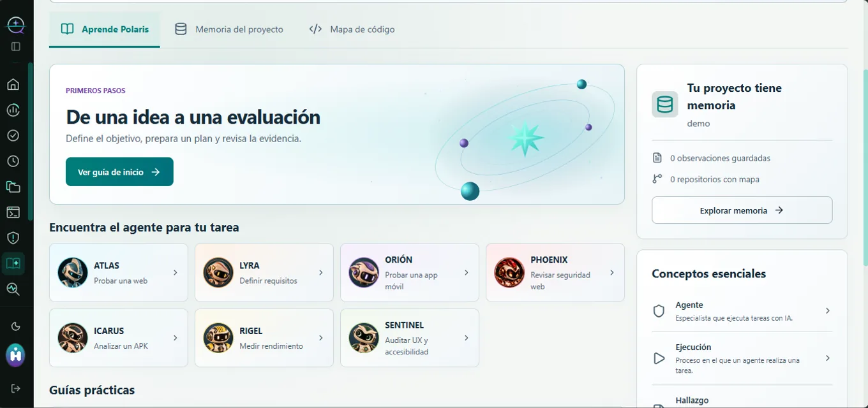Open the clock history icon in sidebar
Screen dimensions: 868x408
click(x=13, y=161)
